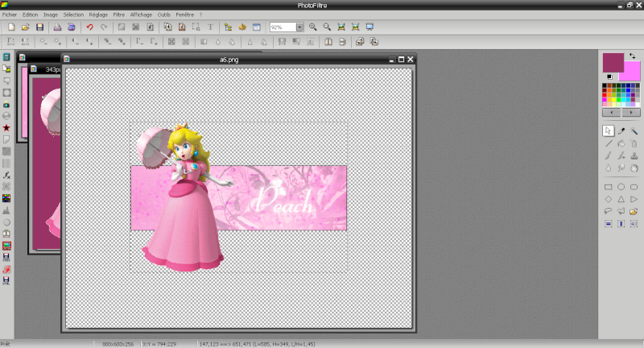Save the image with floppy disk icon
The width and height of the screenshot is (644, 348).
(39, 27)
